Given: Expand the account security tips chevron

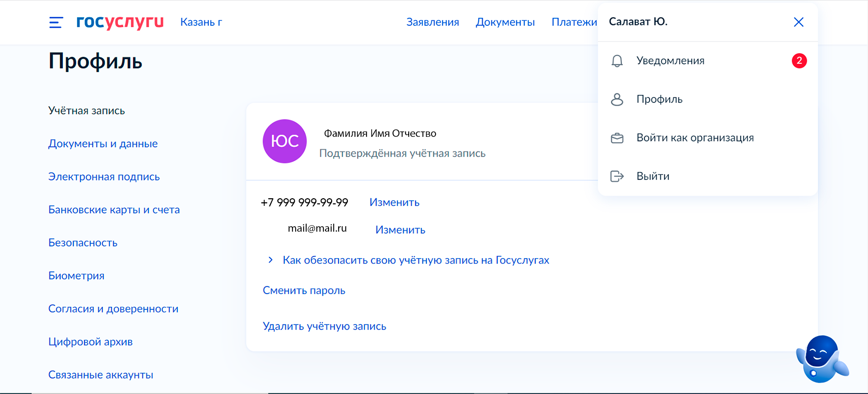Looking at the screenshot, I should 271,260.
